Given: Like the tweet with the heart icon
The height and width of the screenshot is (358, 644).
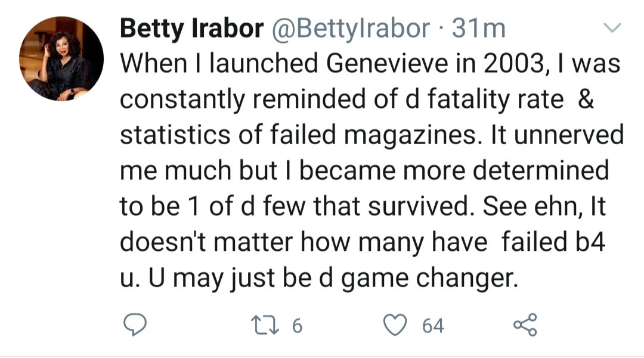Looking at the screenshot, I should click(x=393, y=325).
